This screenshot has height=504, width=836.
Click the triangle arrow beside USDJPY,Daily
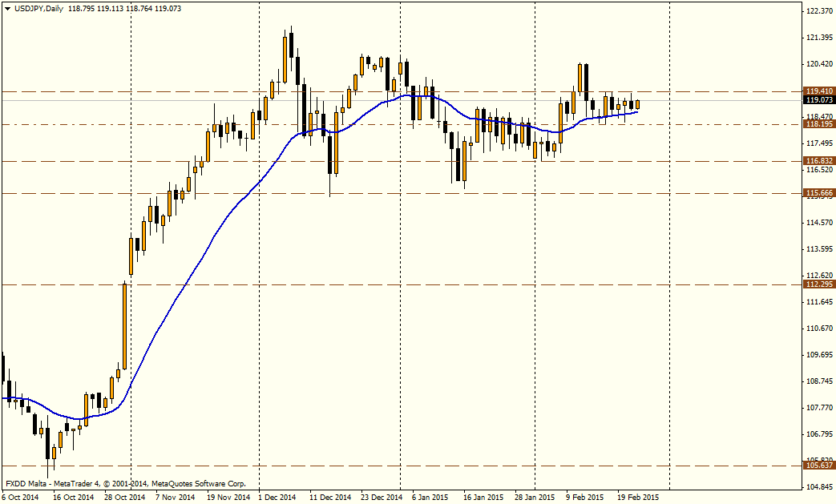7,7
